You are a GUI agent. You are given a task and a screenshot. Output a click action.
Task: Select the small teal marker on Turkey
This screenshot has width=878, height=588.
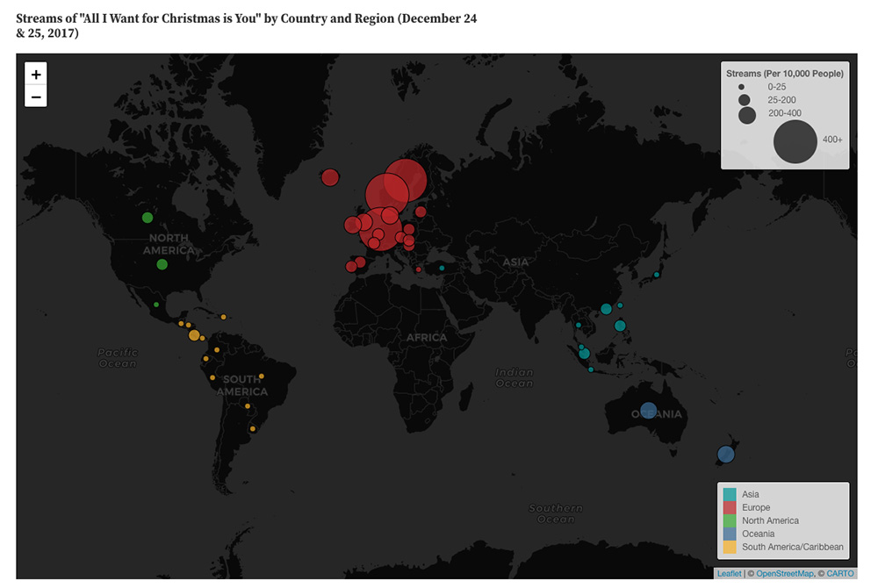[442, 268]
